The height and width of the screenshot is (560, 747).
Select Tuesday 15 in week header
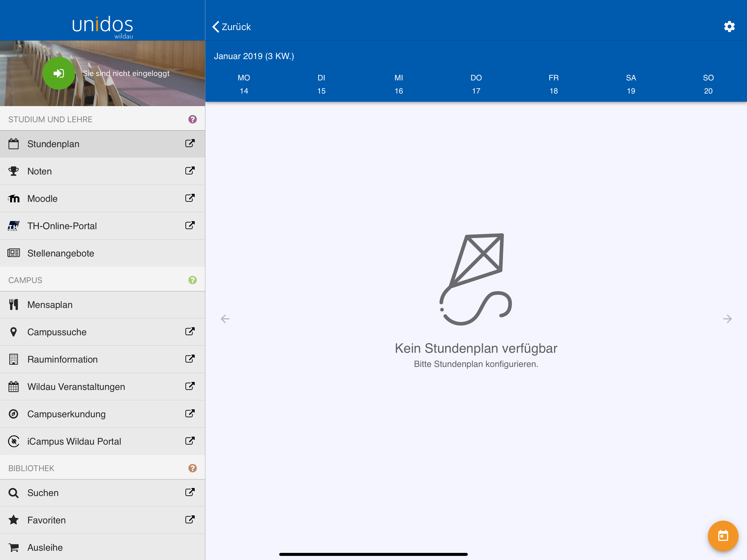point(321,84)
